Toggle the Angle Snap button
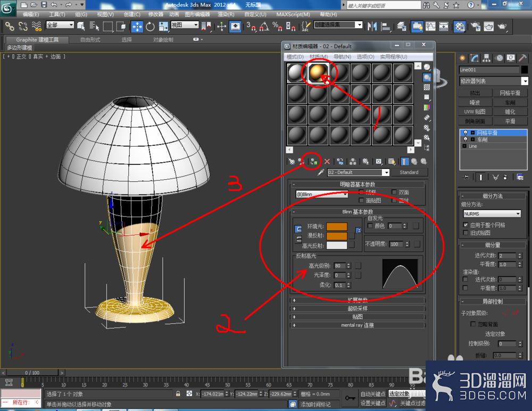 264,27
